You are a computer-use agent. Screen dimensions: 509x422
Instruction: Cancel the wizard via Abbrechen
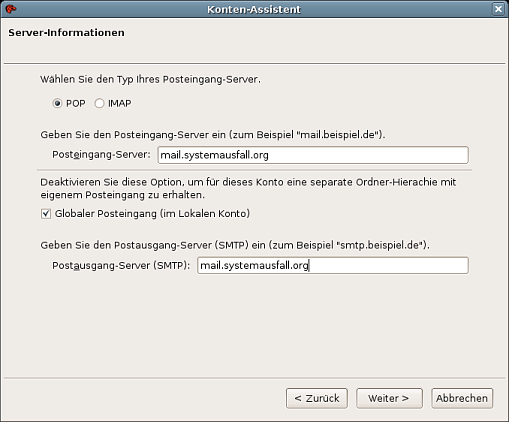tap(462, 398)
